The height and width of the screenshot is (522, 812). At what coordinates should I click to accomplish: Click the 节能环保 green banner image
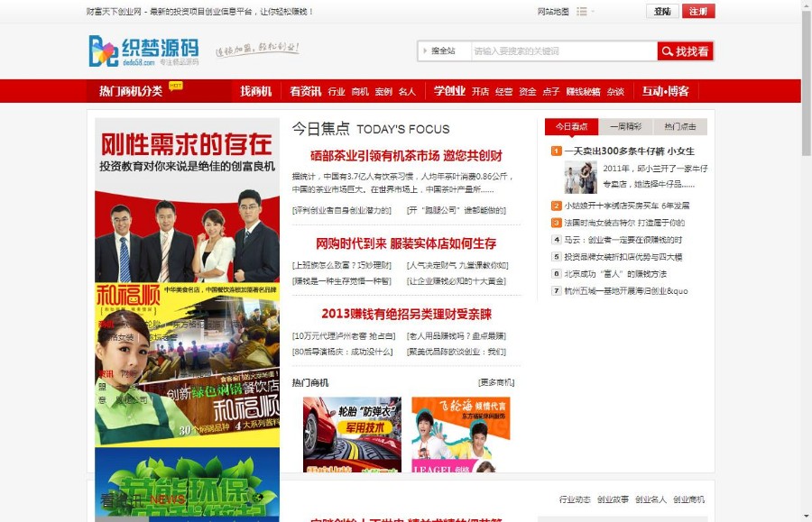187,485
